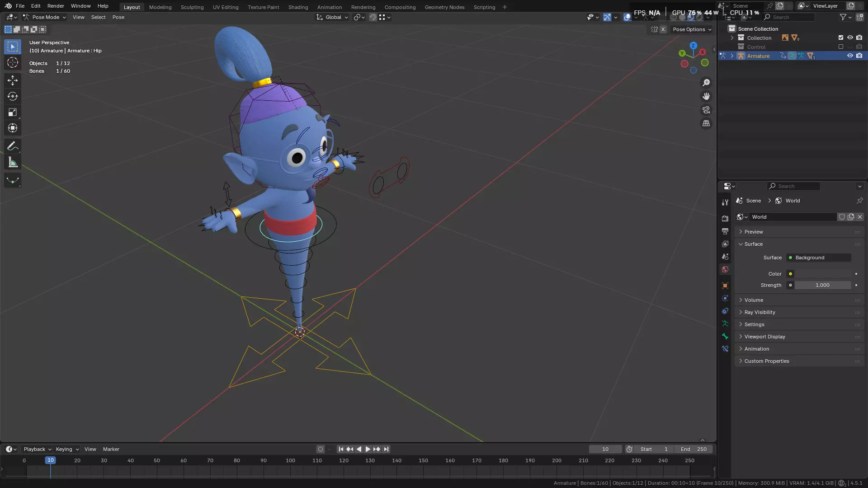This screenshot has height=488, width=868.
Task: Select the Scale tool
Action: pyautogui.click(x=13, y=112)
